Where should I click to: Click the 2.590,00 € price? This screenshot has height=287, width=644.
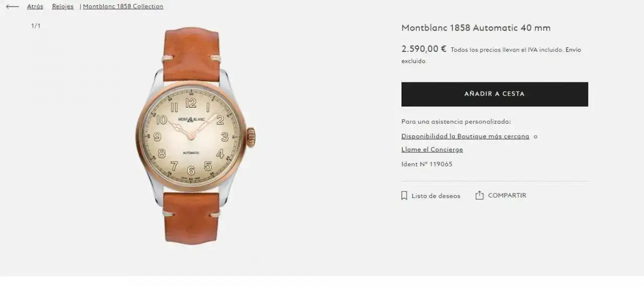424,49
